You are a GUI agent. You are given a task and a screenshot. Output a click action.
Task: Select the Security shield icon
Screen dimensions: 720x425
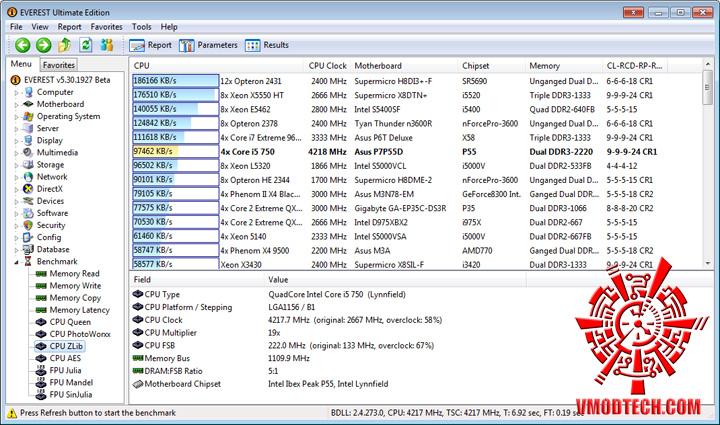(x=28, y=225)
